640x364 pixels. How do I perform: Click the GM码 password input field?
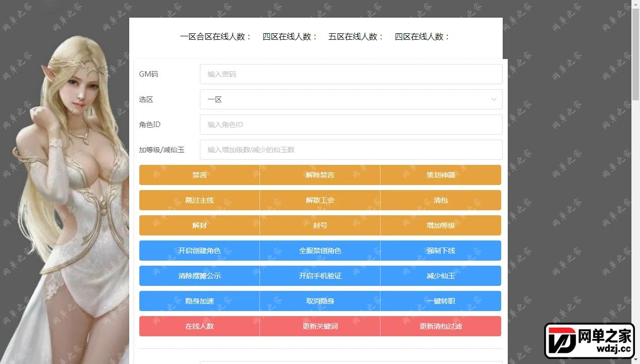coord(351,74)
